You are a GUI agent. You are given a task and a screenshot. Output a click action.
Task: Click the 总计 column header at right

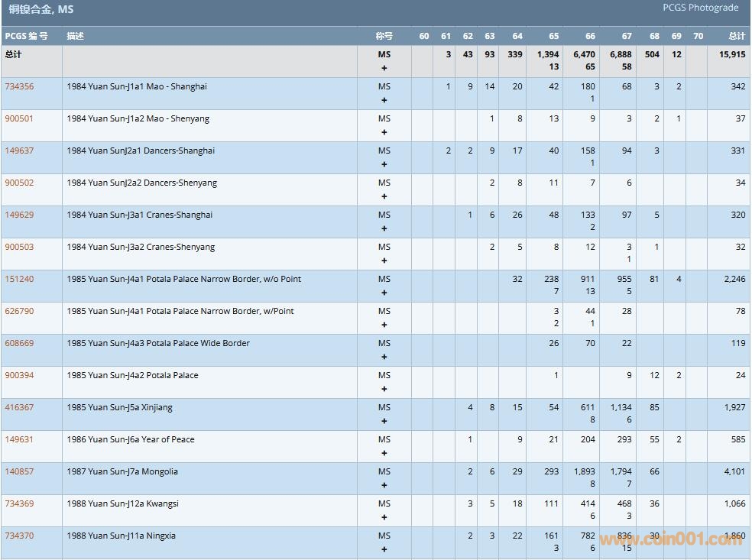pos(736,36)
